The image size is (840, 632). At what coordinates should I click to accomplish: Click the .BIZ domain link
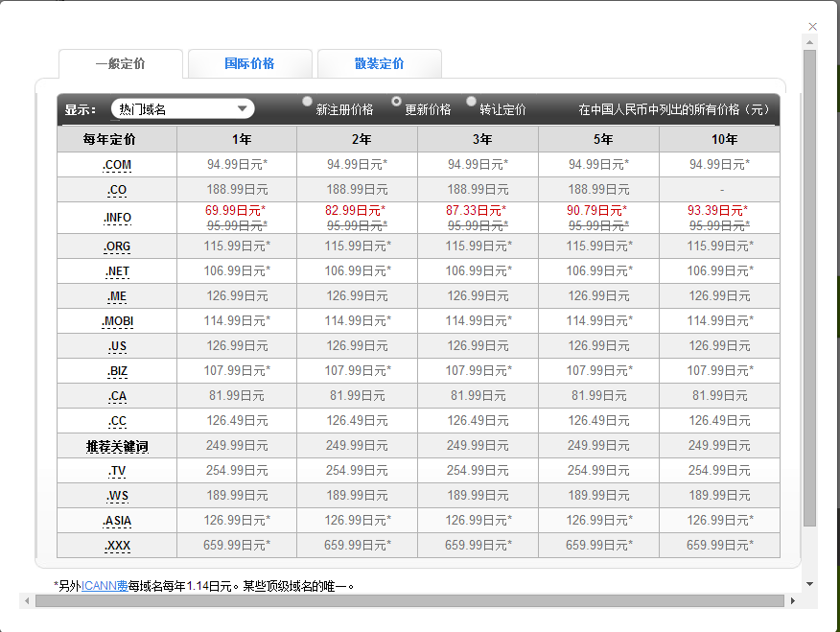click(117, 372)
